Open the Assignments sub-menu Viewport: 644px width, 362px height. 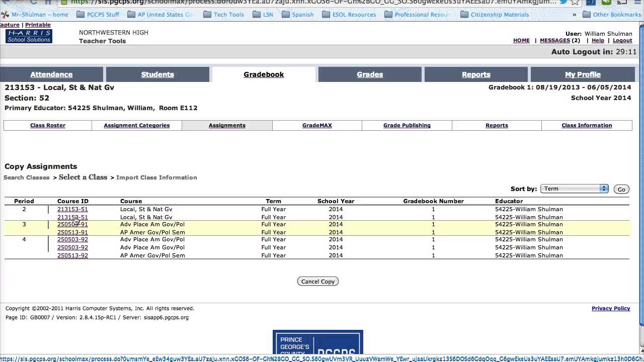[227, 125]
